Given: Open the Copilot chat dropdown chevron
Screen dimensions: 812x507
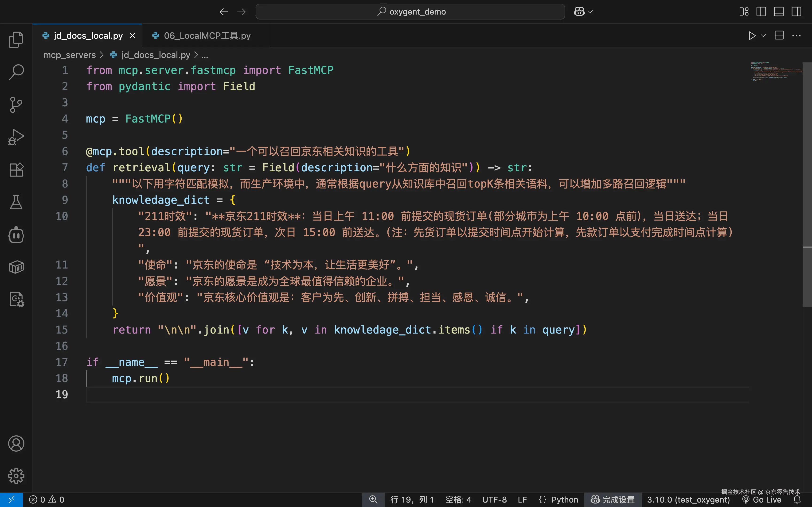Looking at the screenshot, I should 590,12.
